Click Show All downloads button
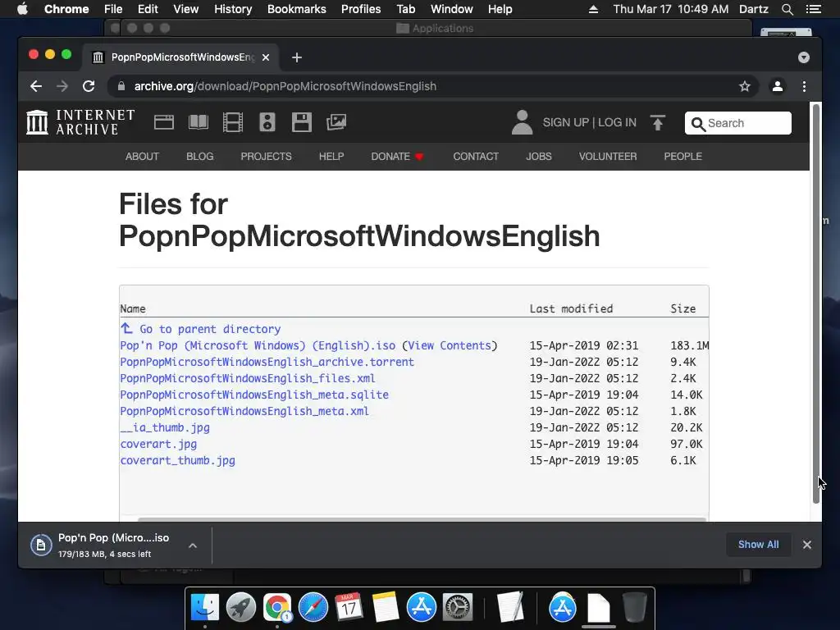This screenshot has height=630, width=840. click(x=758, y=545)
